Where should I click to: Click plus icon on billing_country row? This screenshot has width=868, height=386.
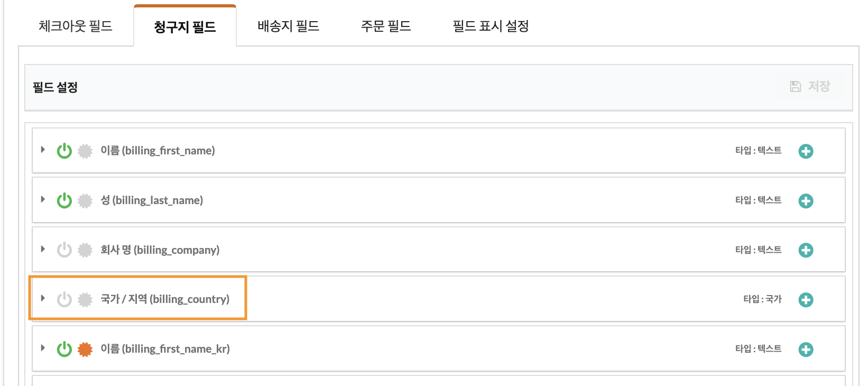point(806,300)
